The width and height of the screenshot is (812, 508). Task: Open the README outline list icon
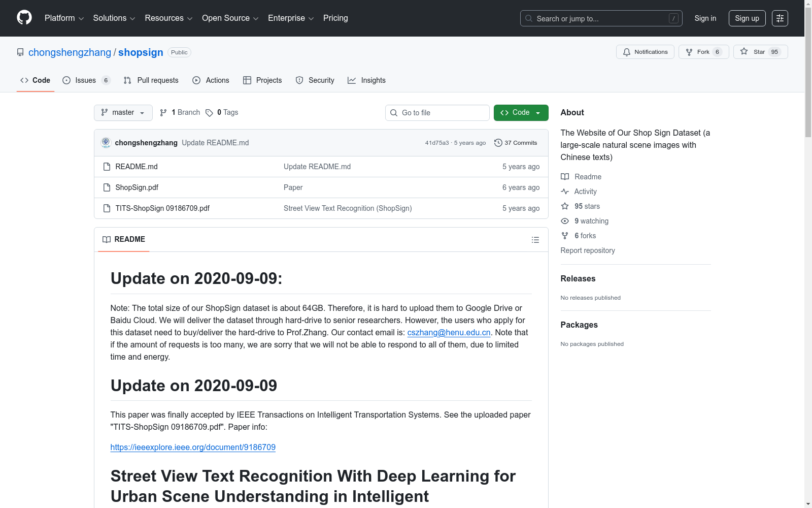(535, 240)
